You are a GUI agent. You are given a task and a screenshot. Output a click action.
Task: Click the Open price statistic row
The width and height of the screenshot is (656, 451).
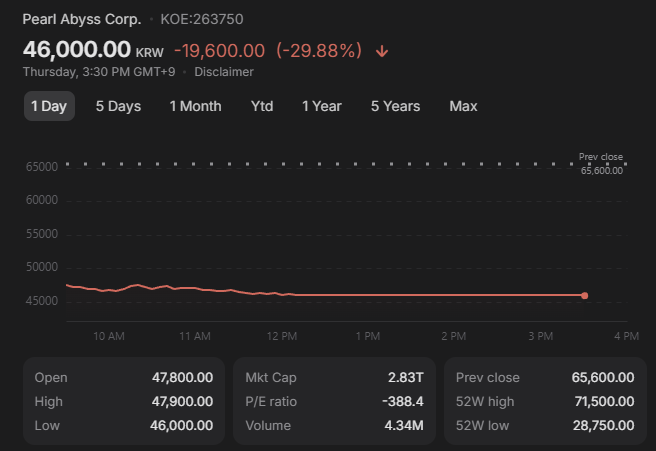tap(123, 377)
